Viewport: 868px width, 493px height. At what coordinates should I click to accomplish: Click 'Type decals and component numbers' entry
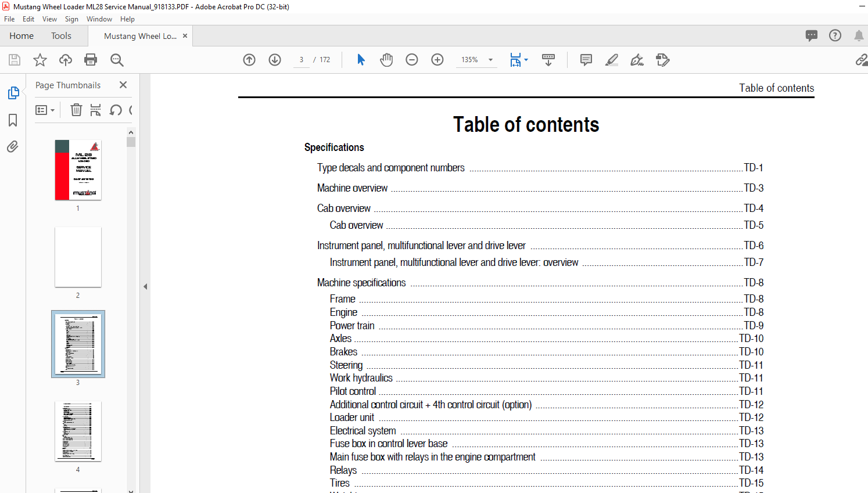tap(390, 168)
